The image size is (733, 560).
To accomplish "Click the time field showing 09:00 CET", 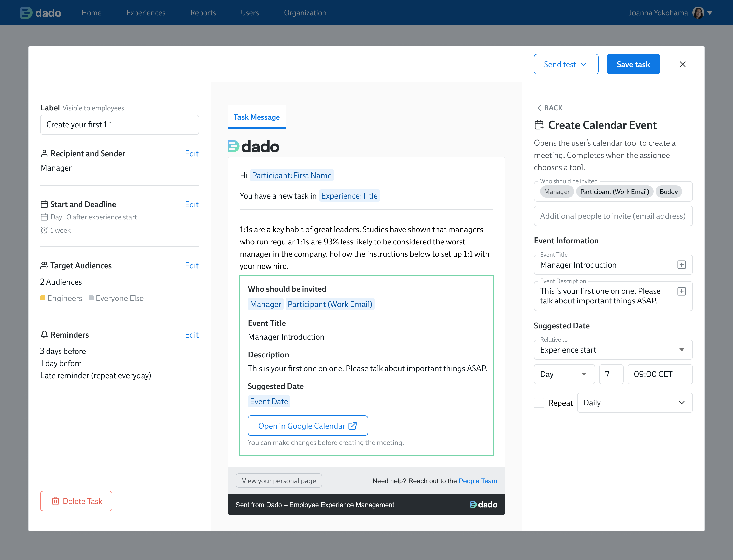I will point(660,374).
